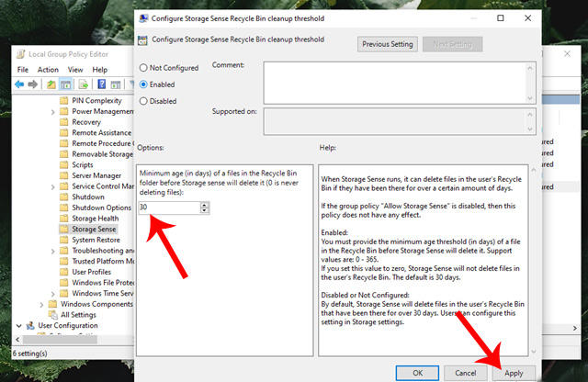Open the Action menu
Viewport: 588px width, 382px height.
[x=48, y=70]
